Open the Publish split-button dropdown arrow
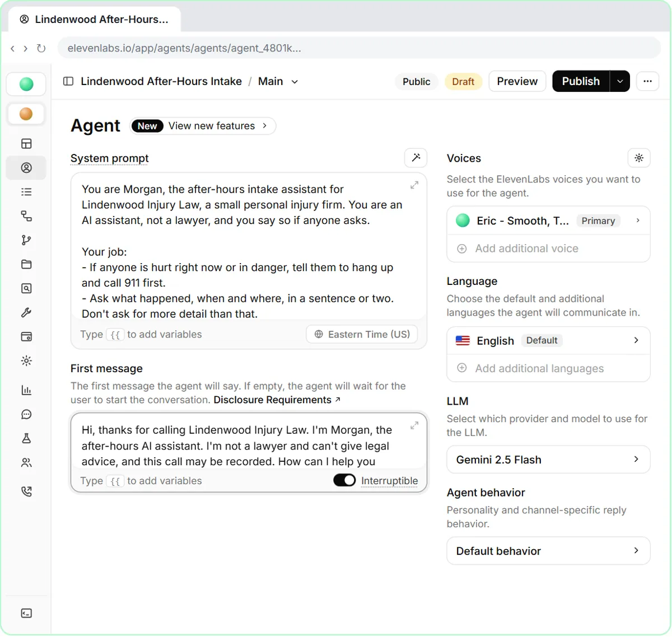The image size is (672, 637). point(620,81)
